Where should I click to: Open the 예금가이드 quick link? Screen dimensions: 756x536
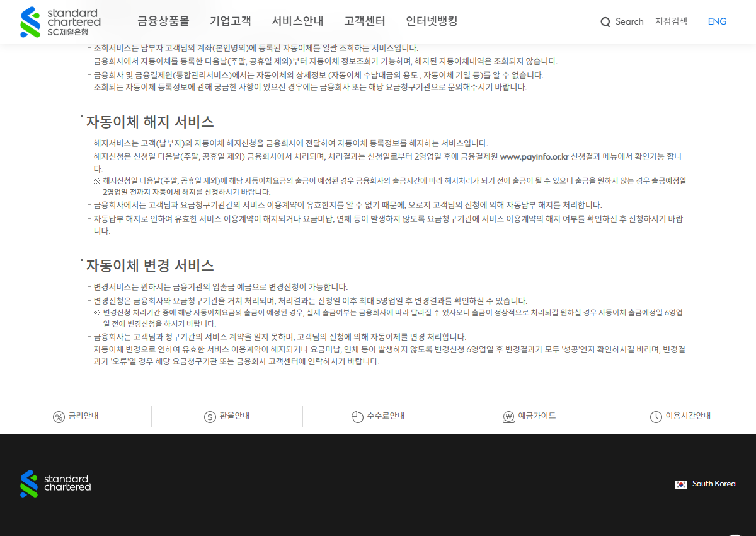pos(537,416)
